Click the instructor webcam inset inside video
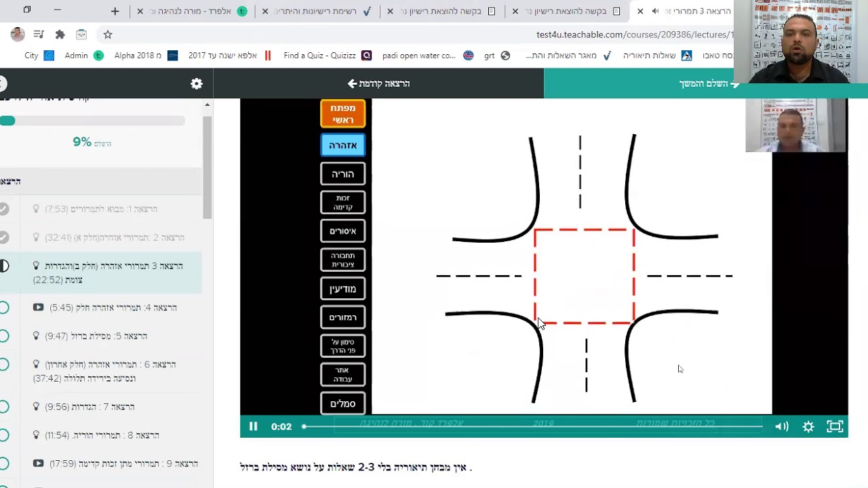The image size is (868, 488). 795,125
